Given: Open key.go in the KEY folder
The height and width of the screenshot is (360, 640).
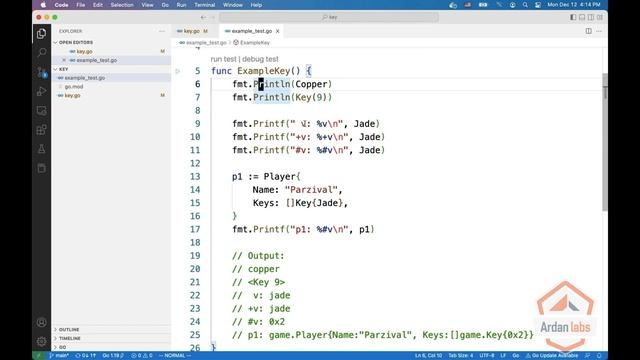Looking at the screenshot, I should 72,96.
